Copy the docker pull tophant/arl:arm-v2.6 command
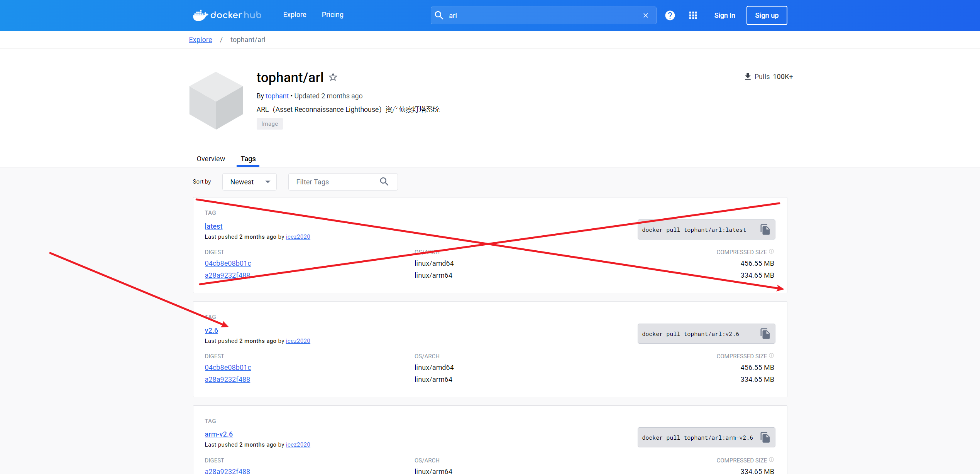980x474 pixels. (765, 437)
